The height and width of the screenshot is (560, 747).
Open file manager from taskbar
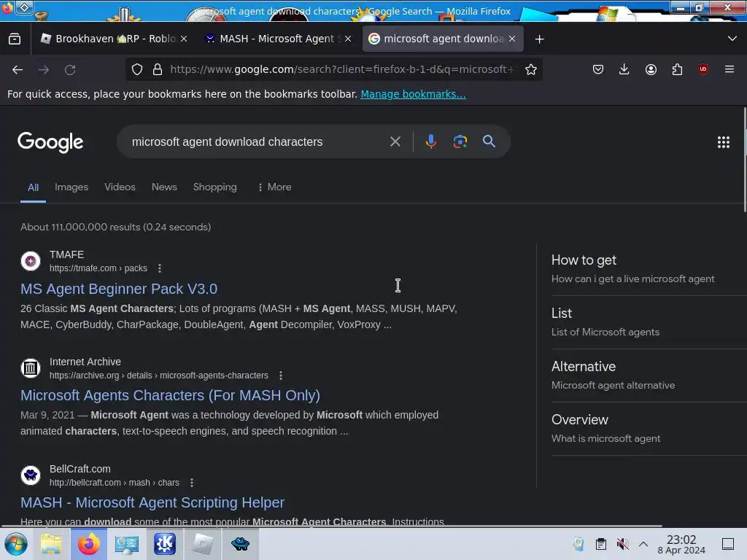click(51, 544)
